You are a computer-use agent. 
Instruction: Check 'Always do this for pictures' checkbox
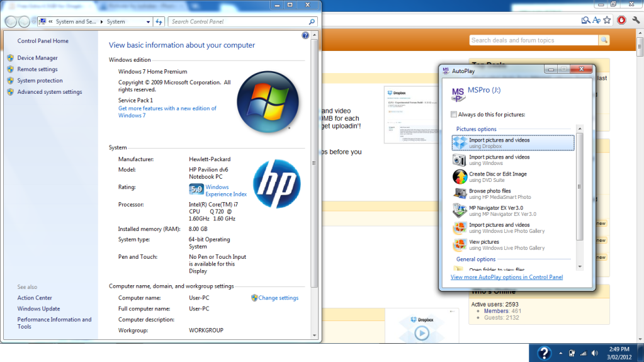[455, 115]
